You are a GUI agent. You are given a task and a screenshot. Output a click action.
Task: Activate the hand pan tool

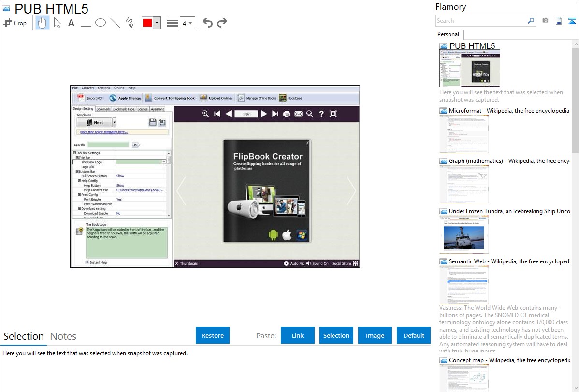click(x=43, y=23)
